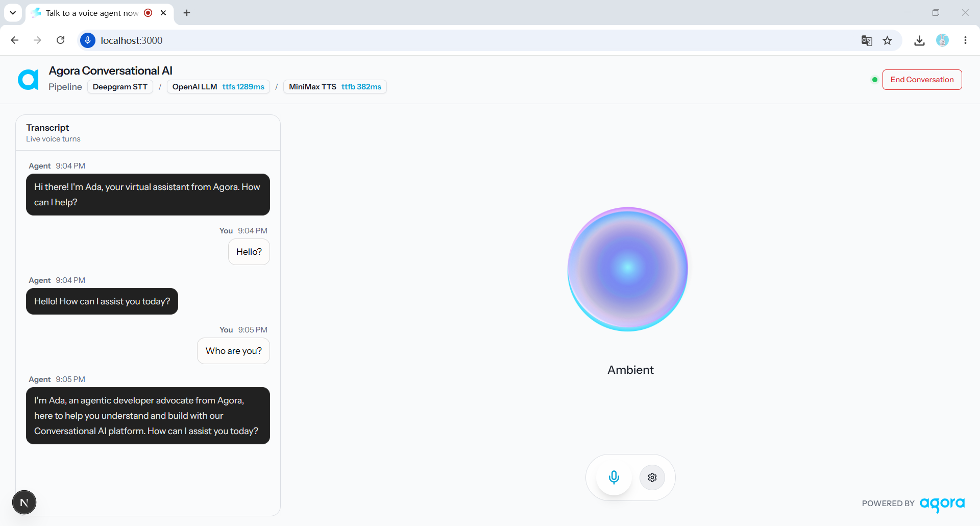
Task: Open the Chrome three-dot menu
Action: [x=965, y=40]
